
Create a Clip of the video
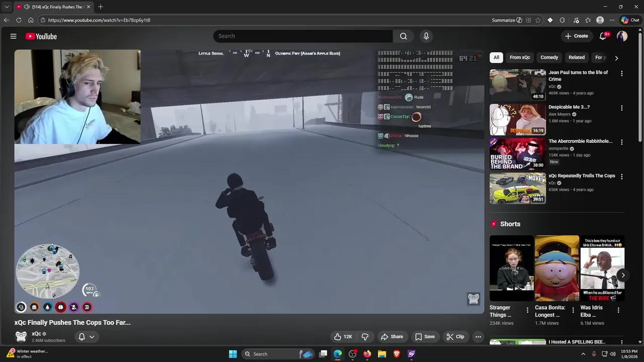pos(455,337)
